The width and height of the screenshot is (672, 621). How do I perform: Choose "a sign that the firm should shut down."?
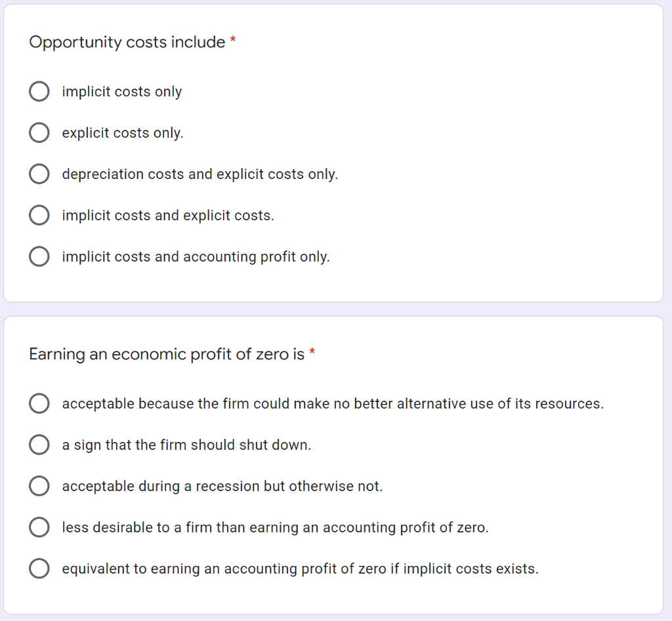(39, 445)
